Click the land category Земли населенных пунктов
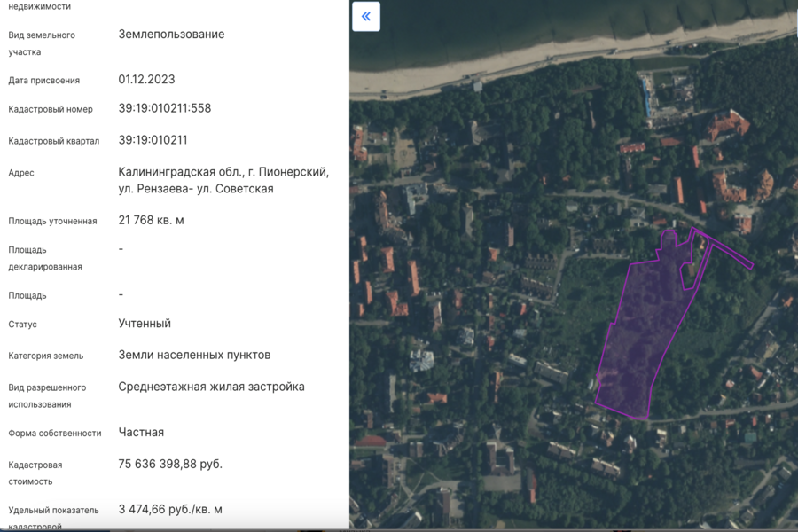 (x=194, y=355)
